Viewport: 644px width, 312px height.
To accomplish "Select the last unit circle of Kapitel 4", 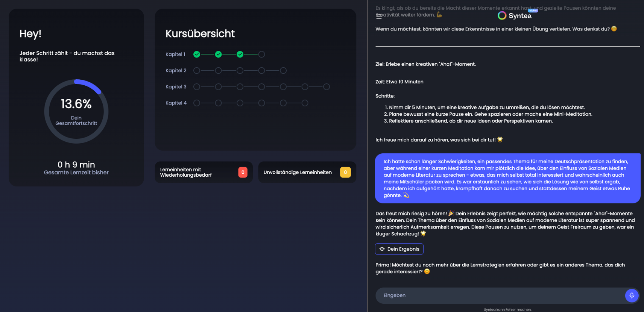I will click(305, 103).
